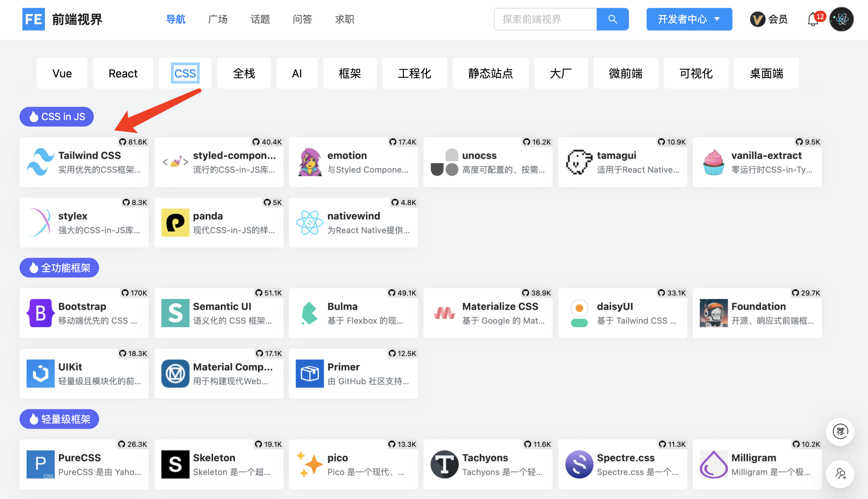This screenshot has width=868, height=499.
Task: Open GitHub stars badge on unocss
Action: point(537,142)
